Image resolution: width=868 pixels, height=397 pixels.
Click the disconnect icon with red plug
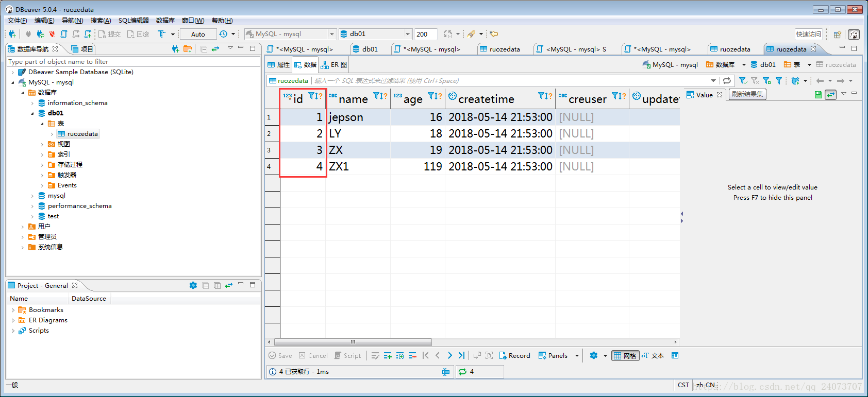(52, 34)
